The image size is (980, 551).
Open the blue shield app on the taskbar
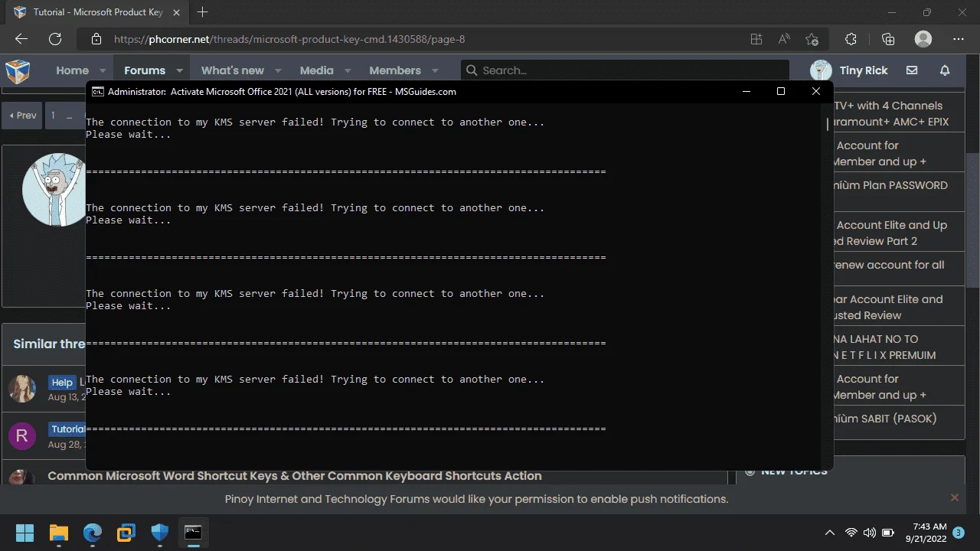click(159, 533)
